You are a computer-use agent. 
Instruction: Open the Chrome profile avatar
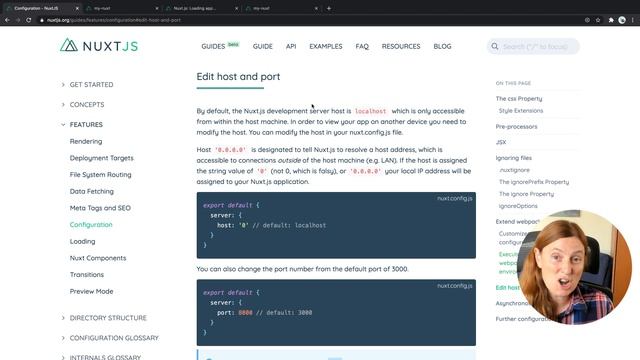pos(622,20)
